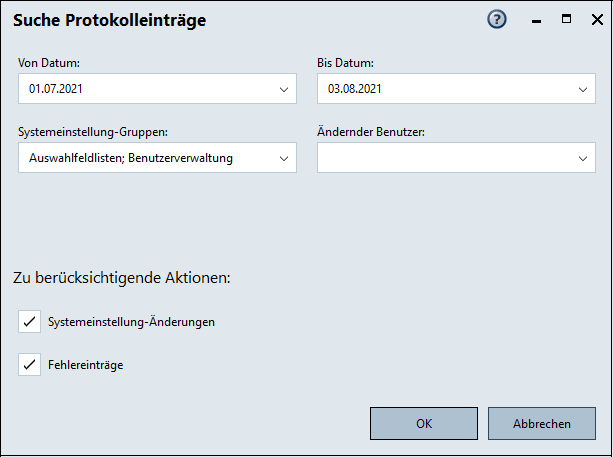Close the dialog with the X icon
613x457 pixels.
pyautogui.click(x=593, y=19)
